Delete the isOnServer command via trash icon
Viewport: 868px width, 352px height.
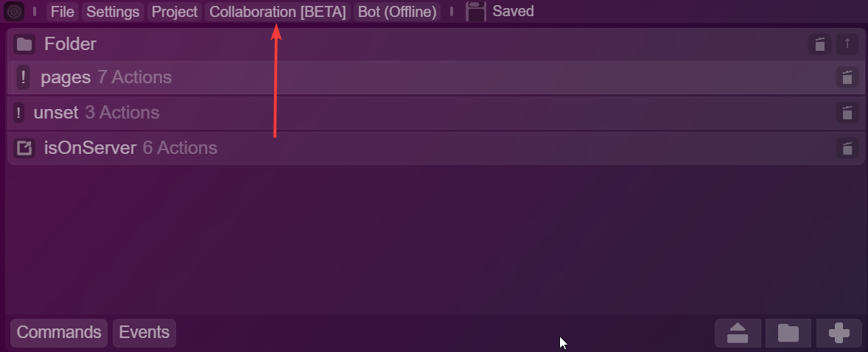tap(847, 148)
